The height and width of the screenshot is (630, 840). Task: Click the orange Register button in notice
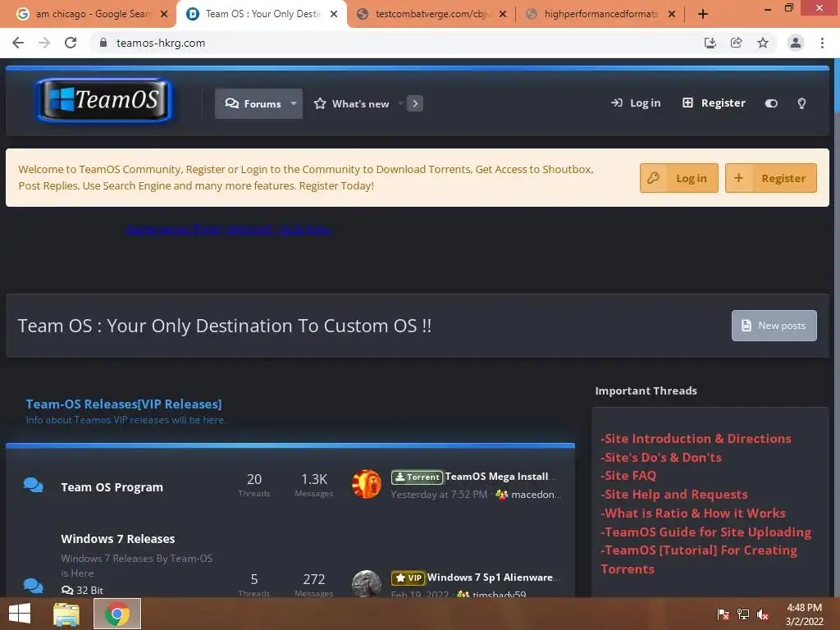(771, 178)
